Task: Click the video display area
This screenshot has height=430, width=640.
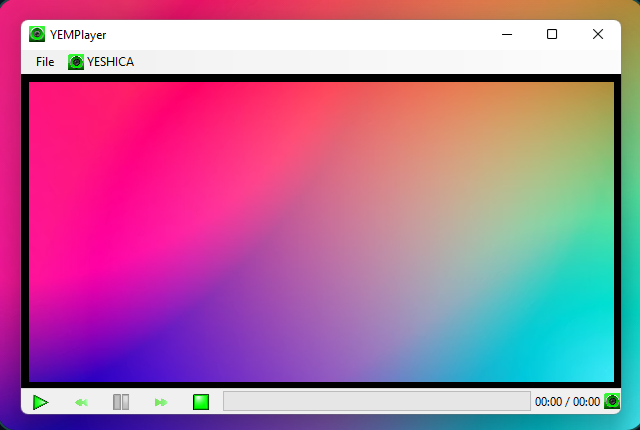Action: pyautogui.click(x=321, y=232)
